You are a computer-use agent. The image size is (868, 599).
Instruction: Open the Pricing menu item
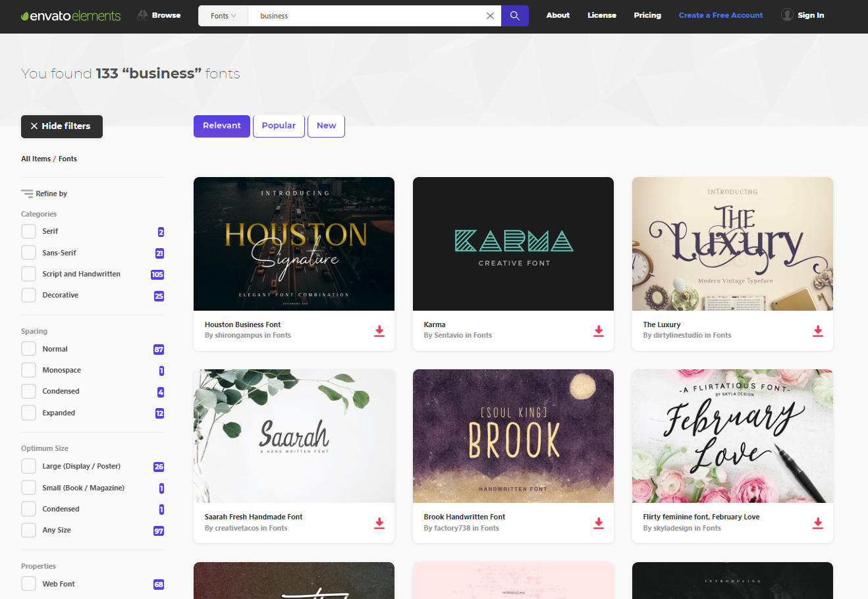(647, 15)
